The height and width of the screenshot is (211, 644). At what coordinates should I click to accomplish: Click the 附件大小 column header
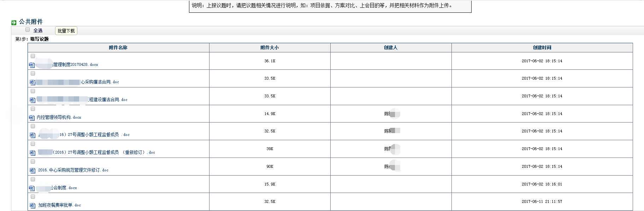pos(270,47)
